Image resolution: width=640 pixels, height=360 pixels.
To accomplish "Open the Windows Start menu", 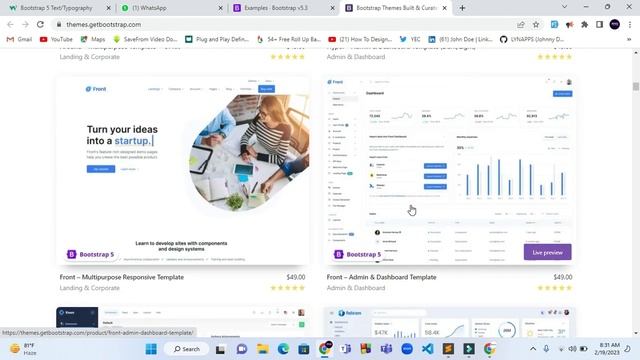I will click(x=151, y=349).
